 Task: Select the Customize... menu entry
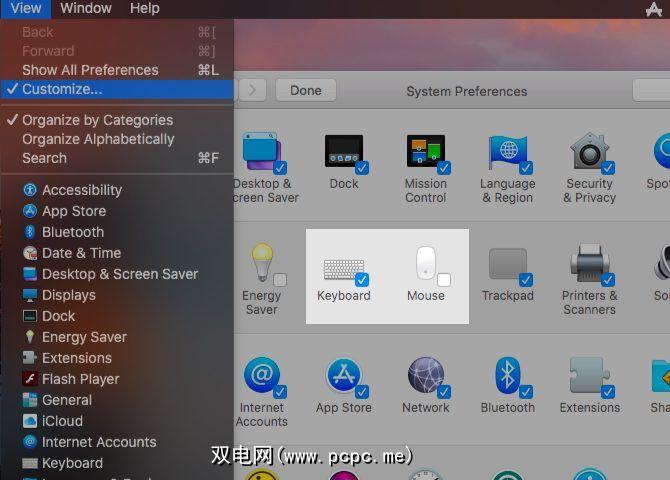[117, 89]
